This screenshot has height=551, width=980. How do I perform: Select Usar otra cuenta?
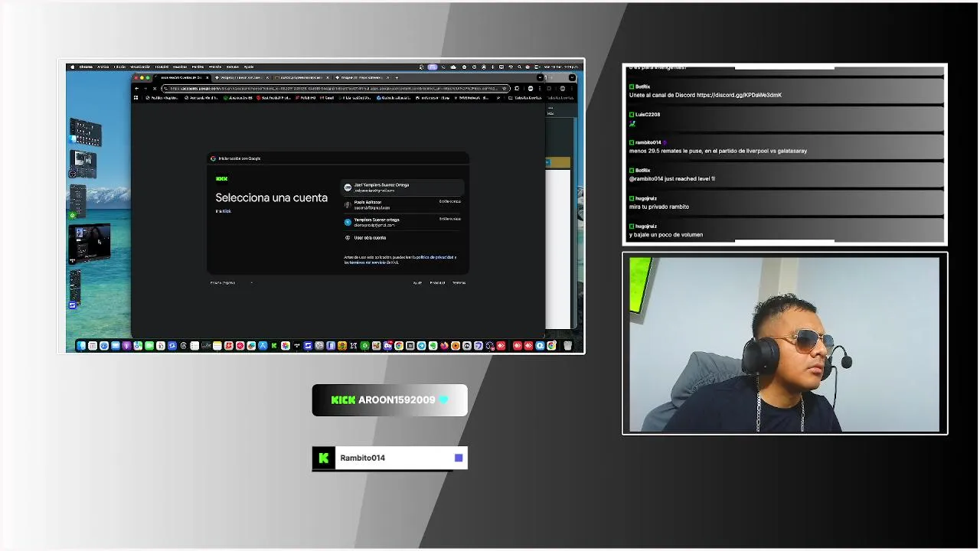(402, 238)
